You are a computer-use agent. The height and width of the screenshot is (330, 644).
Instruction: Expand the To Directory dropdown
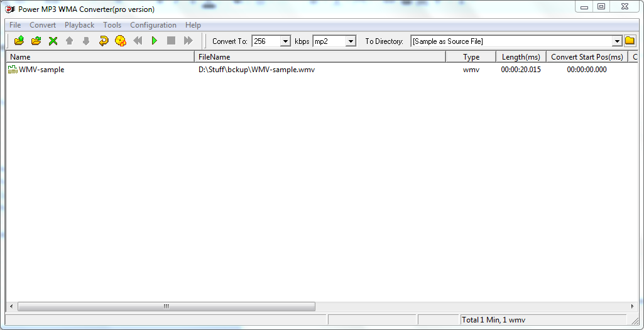click(x=617, y=41)
